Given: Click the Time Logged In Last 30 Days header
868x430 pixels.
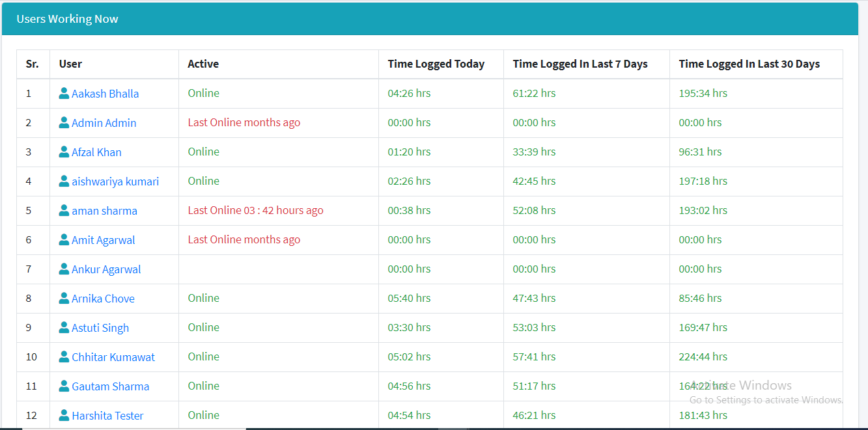Looking at the screenshot, I should point(749,64).
